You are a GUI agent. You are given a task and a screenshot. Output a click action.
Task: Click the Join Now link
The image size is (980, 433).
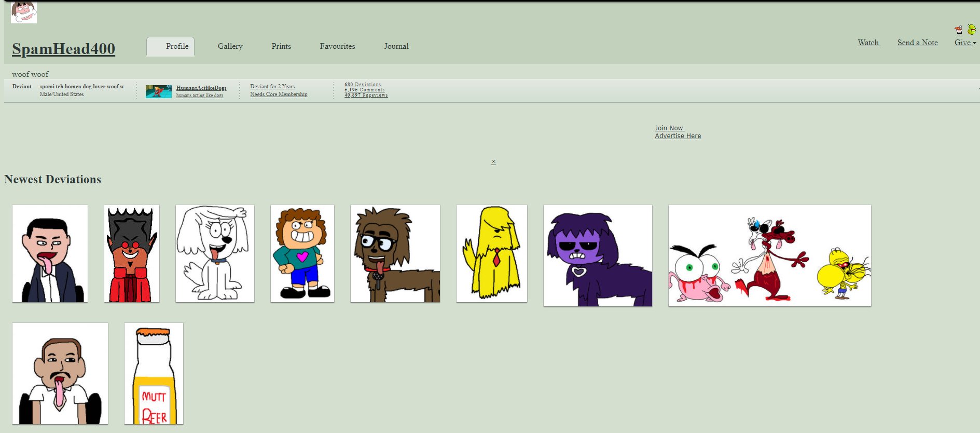tap(669, 128)
